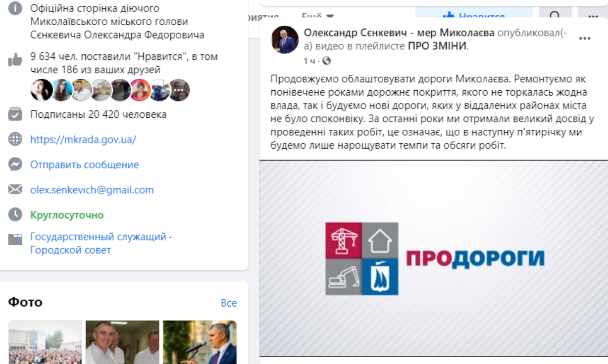This screenshot has height=364, width=608.
Task: Click the Нравится like button
Action: coord(474,15)
